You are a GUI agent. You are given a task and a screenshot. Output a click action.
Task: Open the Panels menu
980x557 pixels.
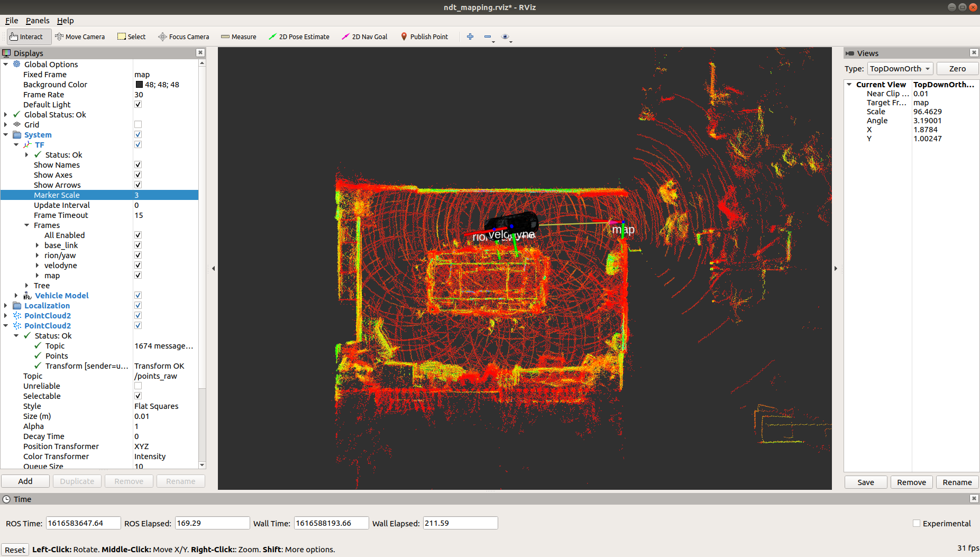37,21
